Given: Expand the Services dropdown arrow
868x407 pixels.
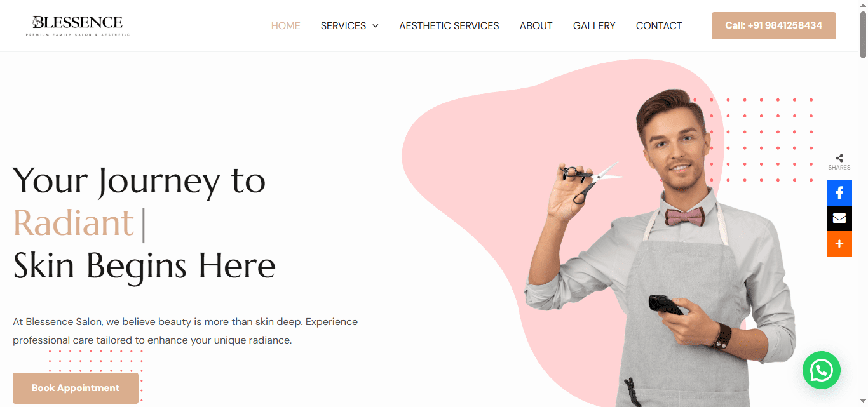Looking at the screenshot, I should [x=376, y=26].
